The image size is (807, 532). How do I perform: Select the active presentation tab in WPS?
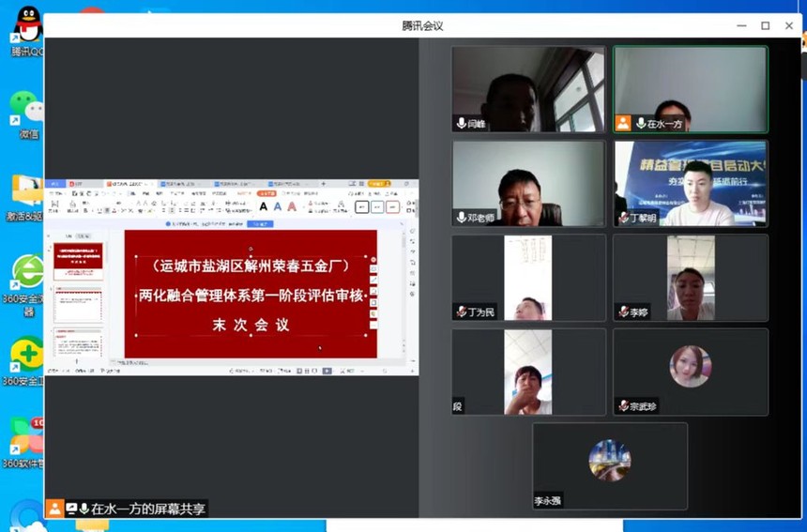coord(129,184)
